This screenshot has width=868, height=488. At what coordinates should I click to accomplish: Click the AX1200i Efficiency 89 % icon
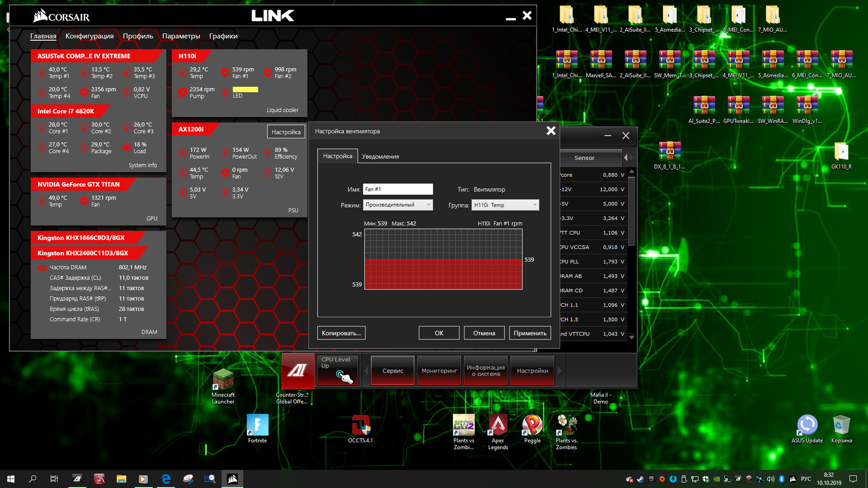tap(267, 153)
